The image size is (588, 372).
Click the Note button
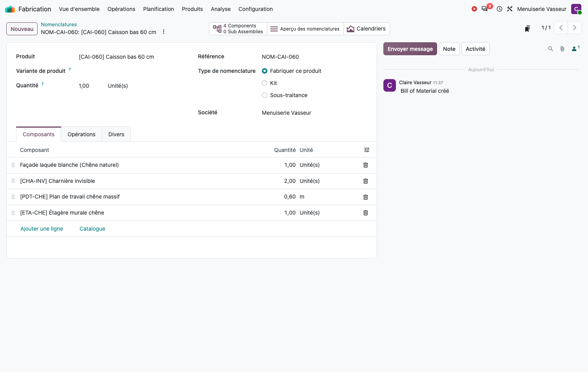[449, 49]
